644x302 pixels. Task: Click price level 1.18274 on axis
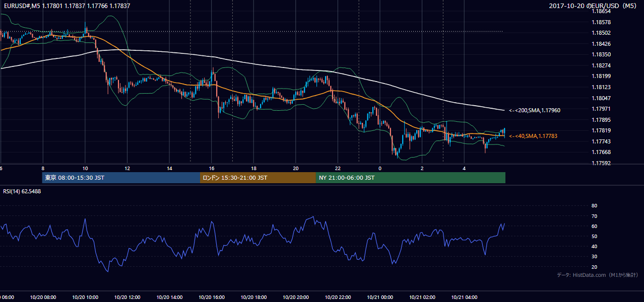tap(601, 66)
